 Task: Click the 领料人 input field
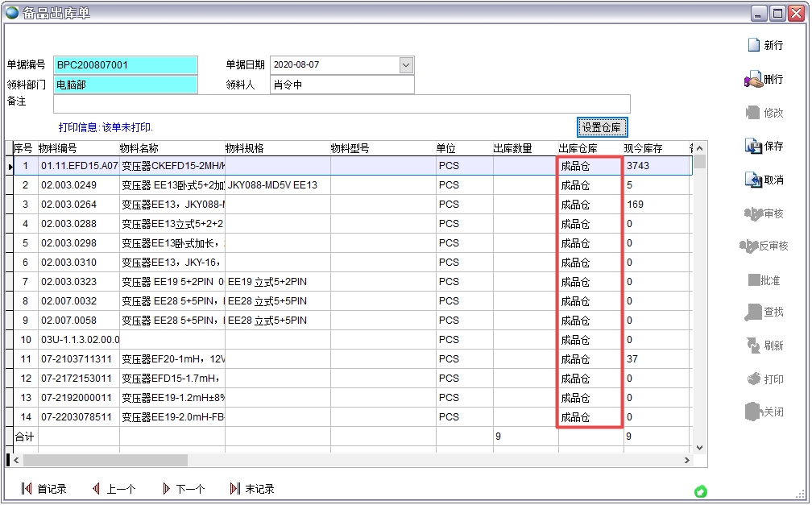342,85
